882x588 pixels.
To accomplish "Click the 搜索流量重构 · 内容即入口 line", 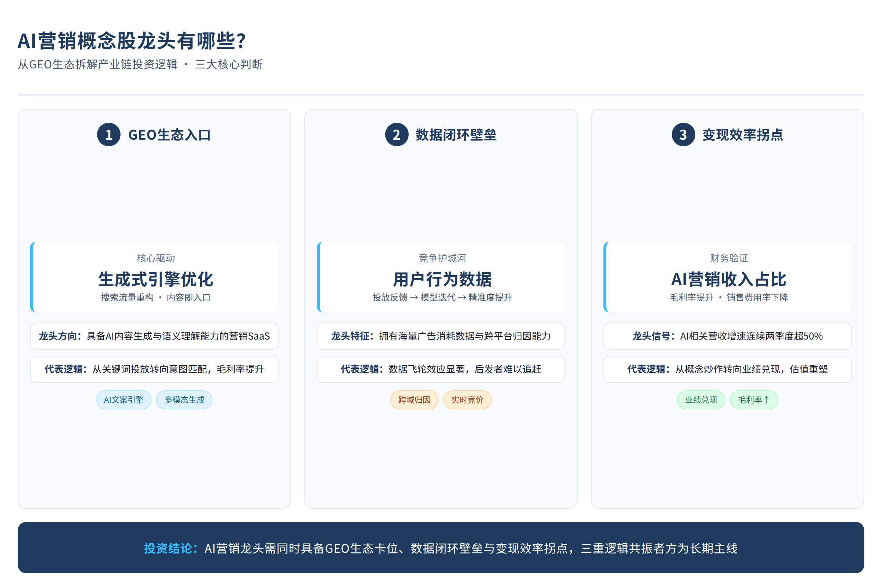I will pos(155,297).
